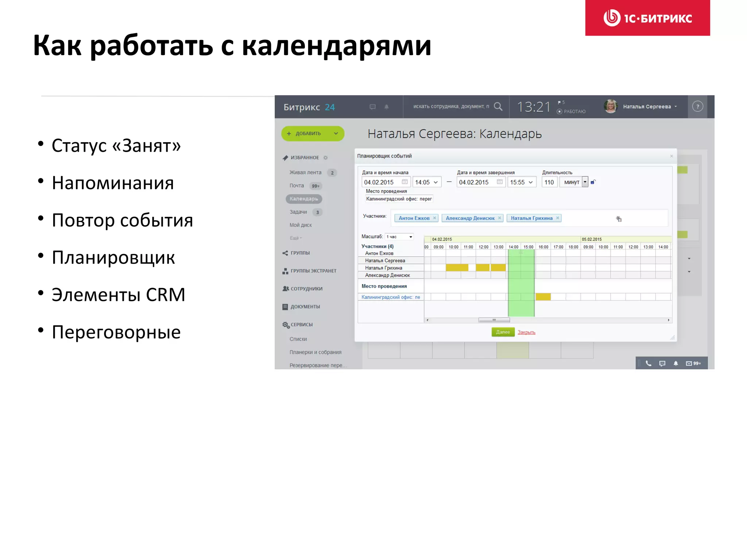747x560 pixels.
Task: Click the start date field 04.02.2015
Action: click(x=386, y=182)
